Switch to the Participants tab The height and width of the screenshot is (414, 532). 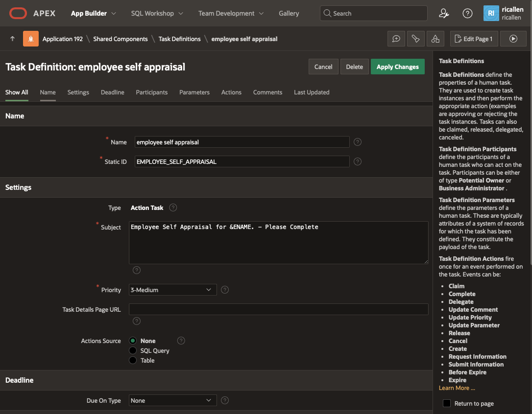151,92
